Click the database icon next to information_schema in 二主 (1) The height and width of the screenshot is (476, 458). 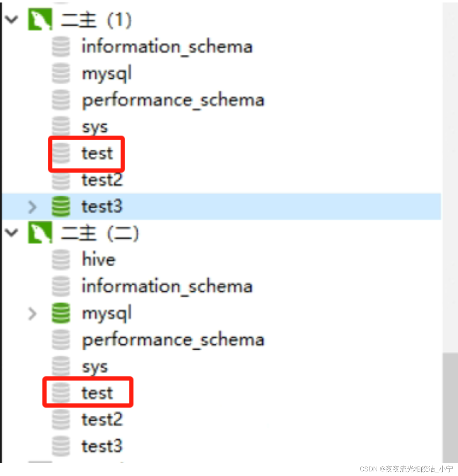pyautogui.click(x=60, y=46)
